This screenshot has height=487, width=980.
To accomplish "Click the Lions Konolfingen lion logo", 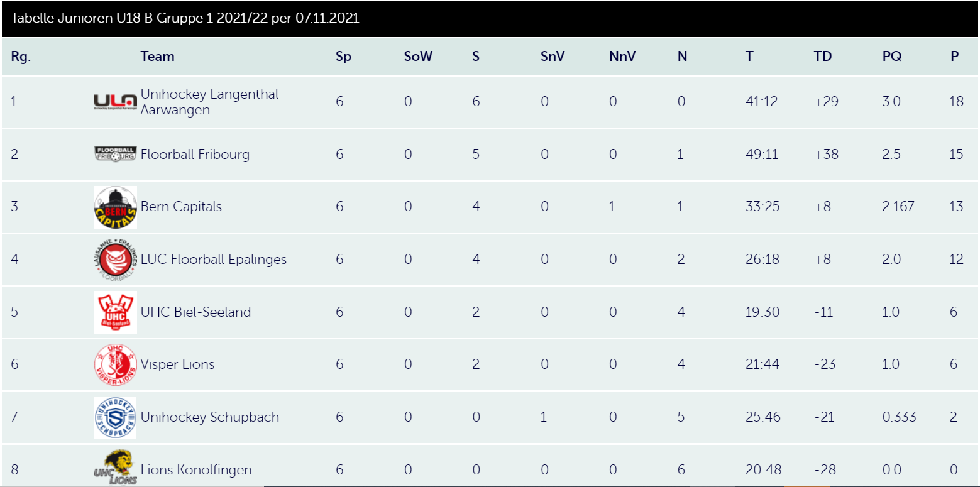I will point(115,469).
